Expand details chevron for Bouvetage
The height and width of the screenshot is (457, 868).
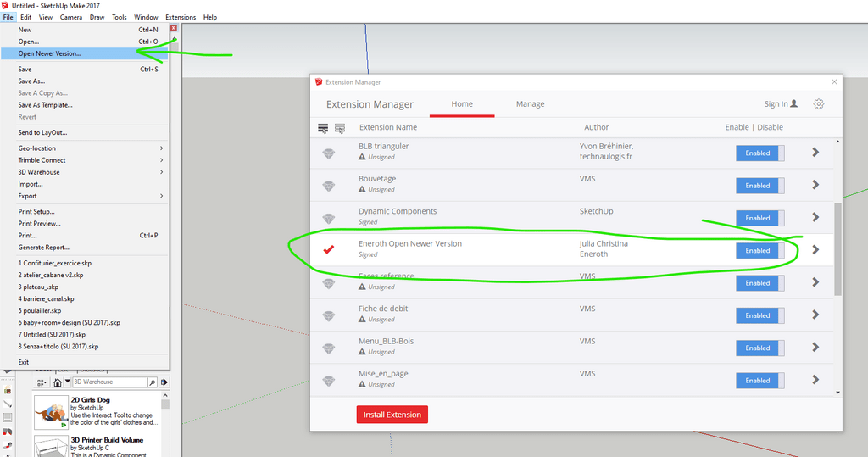click(815, 185)
